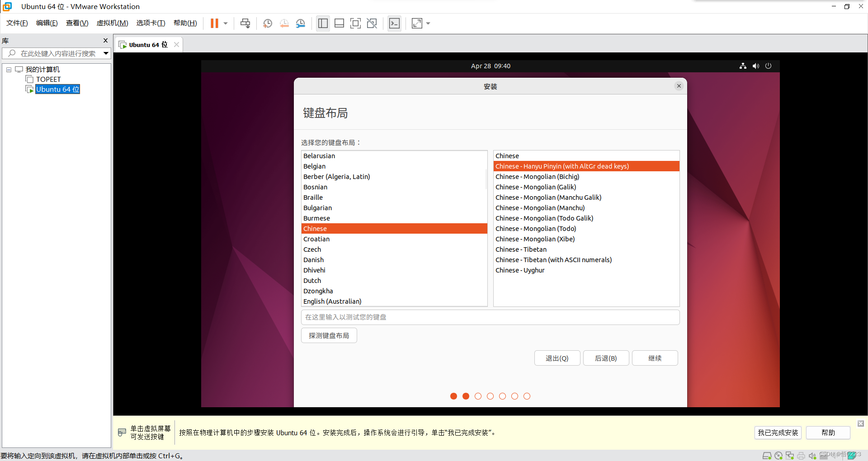Close the 安装 installer dialog
This screenshot has height=461, width=868.
(679, 86)
